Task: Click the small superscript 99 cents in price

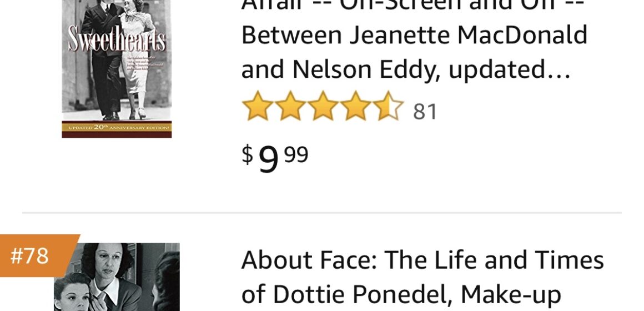Action: (296, 154)
